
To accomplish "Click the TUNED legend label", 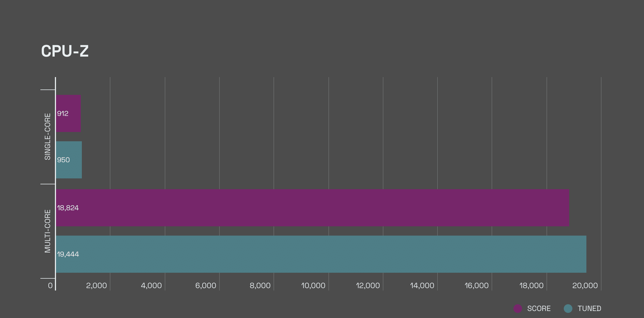I will pyautogui.click(x=589, y=309).
